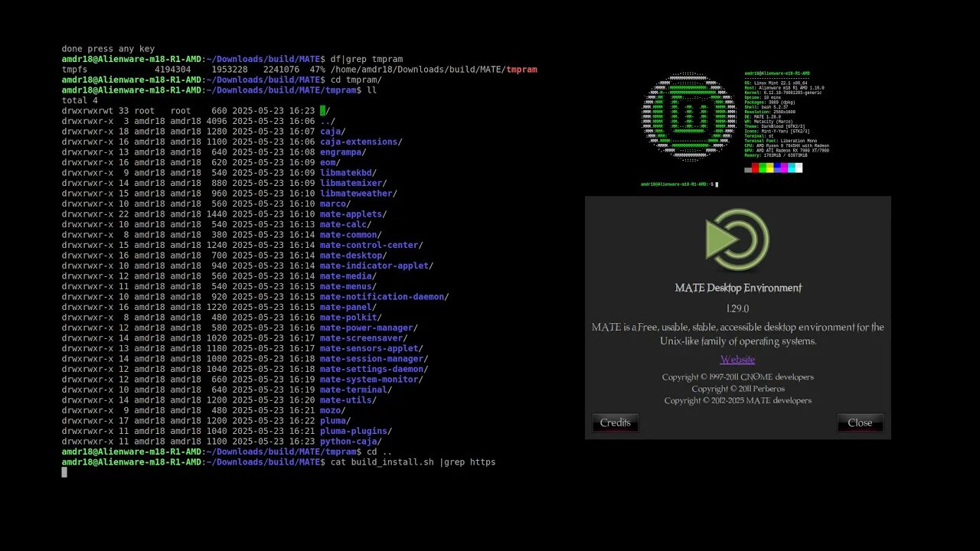Screen dimensions: 980x551
Task: Click the 'Memory' line in neofetch output
Action: pos(776,155)
